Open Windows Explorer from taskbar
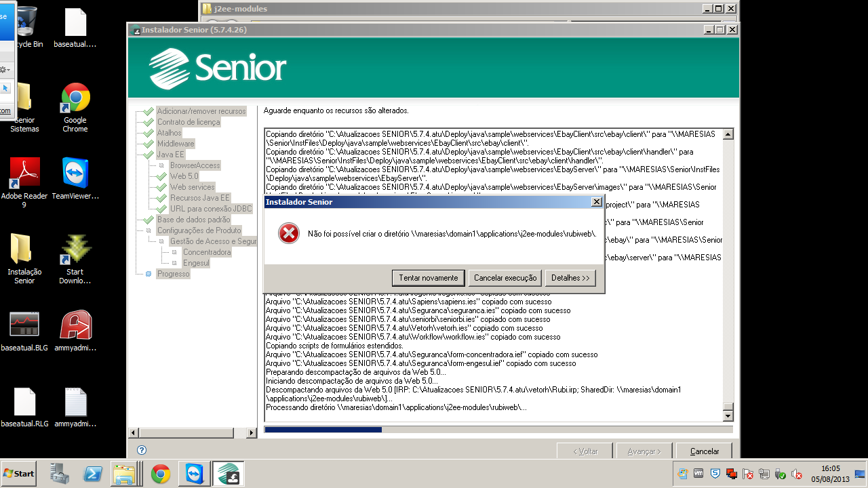Image resolution: width=868 pixels, height=488 pixels. point(125,474)
